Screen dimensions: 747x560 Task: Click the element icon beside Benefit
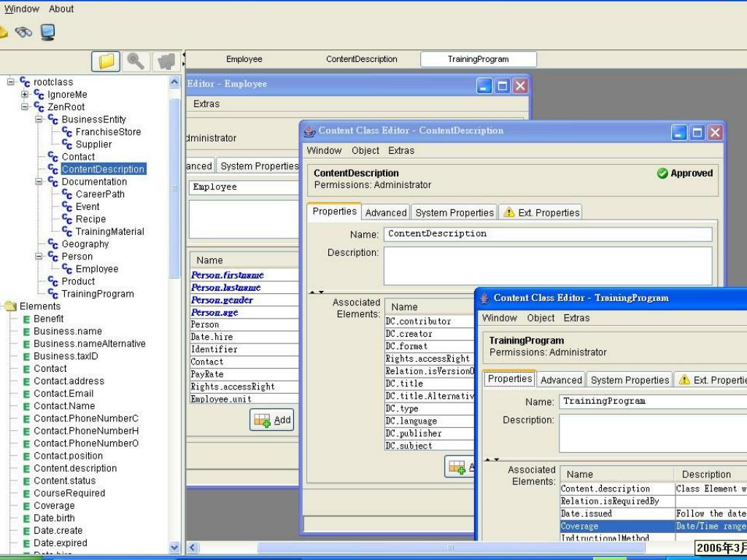coord(27,319)
